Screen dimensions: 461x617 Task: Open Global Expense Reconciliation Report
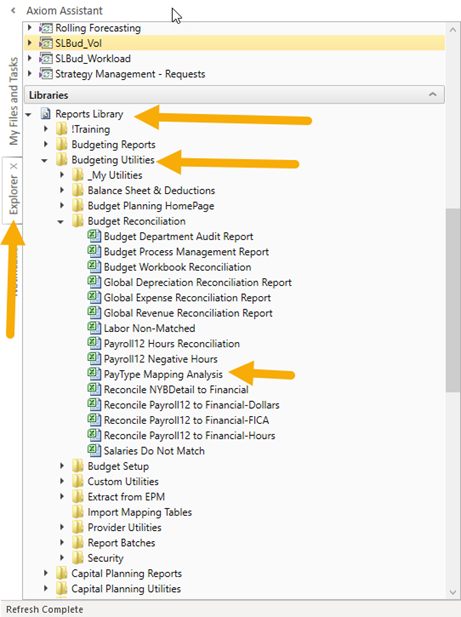tap(187, 297)
